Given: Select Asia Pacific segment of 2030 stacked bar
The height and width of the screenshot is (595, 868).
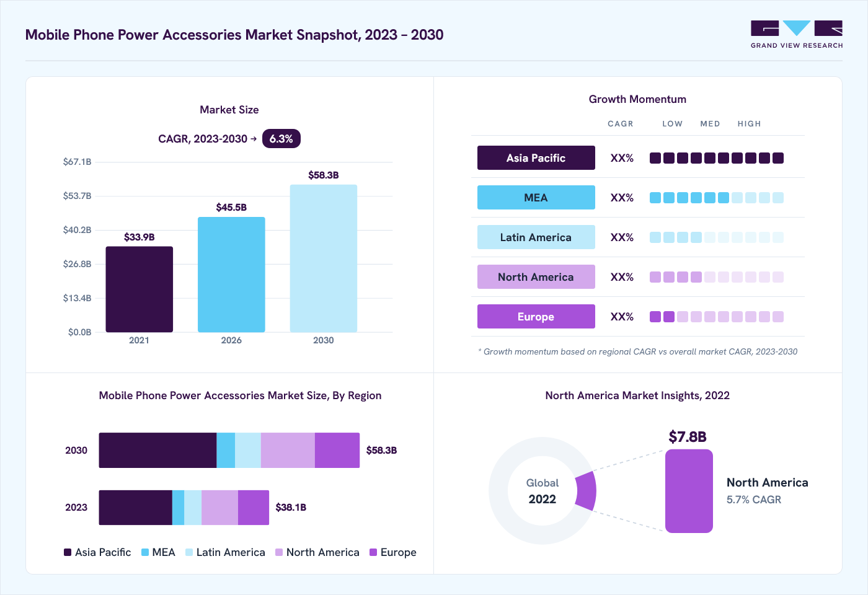Looking at the screenshot, I should 157,451.
